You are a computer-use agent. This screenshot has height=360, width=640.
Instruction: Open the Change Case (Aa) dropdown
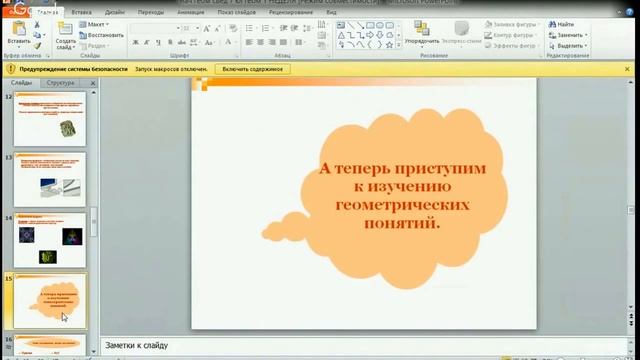pyautogui.click(x=209, y=42)
